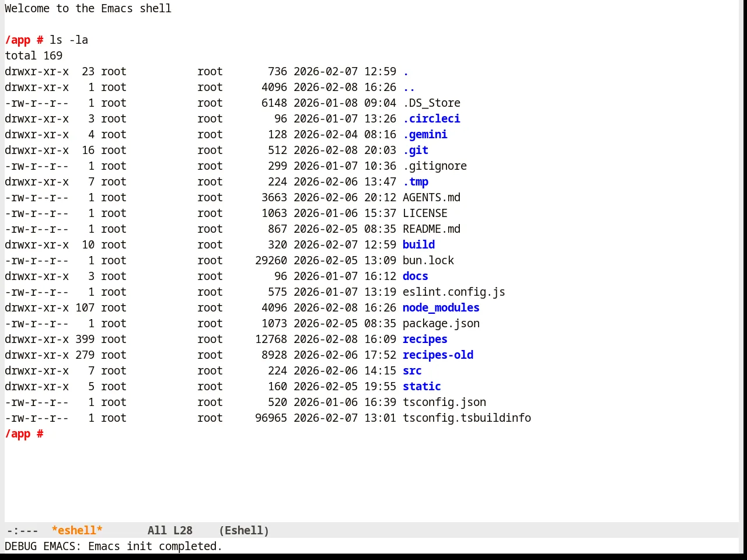Click the .tmp directory entry
The width and height of the screenshot is (747, 560).
[416, 182]
